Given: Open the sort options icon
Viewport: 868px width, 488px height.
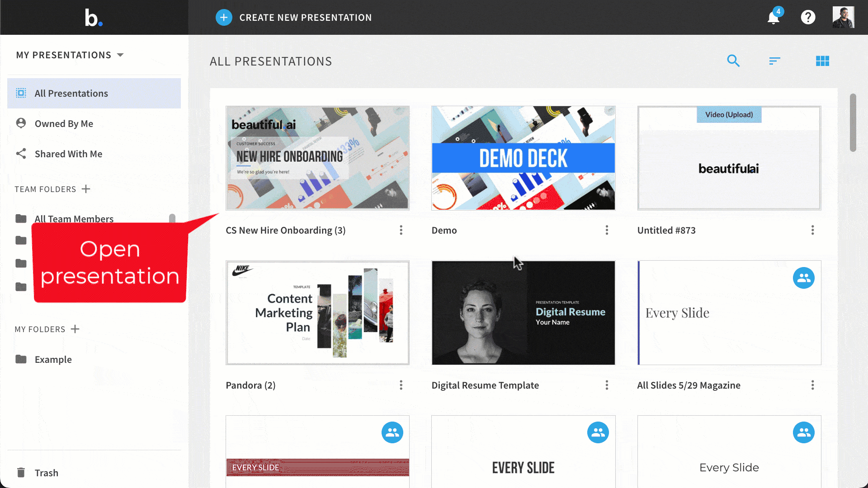Looking at the screenshot, I should [x=775, y=61].
